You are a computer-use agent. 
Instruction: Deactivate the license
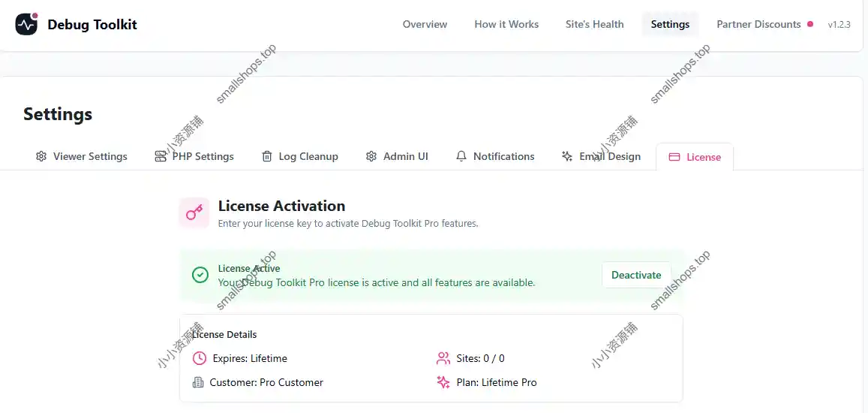pos(636,275)
